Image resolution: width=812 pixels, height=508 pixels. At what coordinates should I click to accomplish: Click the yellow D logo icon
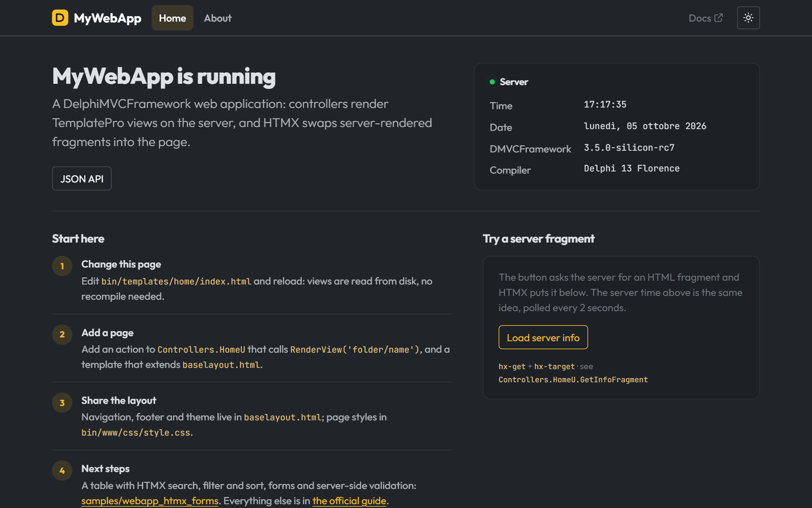point(60,18)
